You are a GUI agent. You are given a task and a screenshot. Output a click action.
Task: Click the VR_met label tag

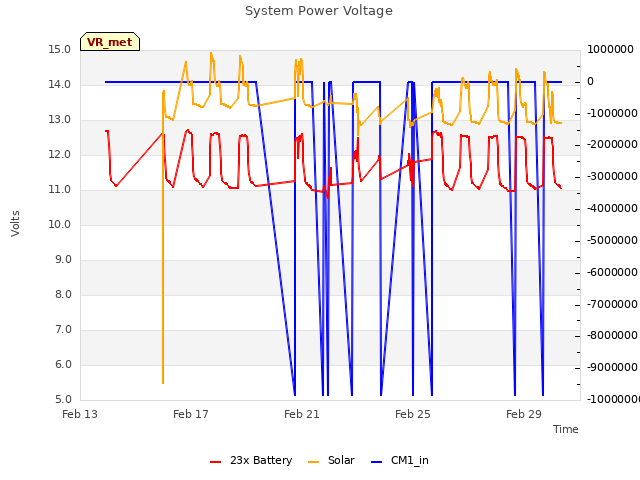pyautogui.click(x=110, y=42)
